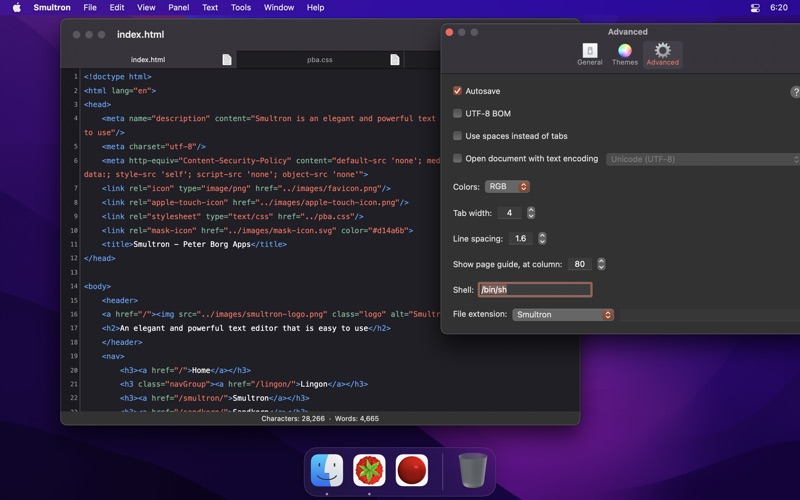Image resolution: width=800 pixels, height=500 pixels.
Task: Open the Help menu
Action: click(315, 8)
